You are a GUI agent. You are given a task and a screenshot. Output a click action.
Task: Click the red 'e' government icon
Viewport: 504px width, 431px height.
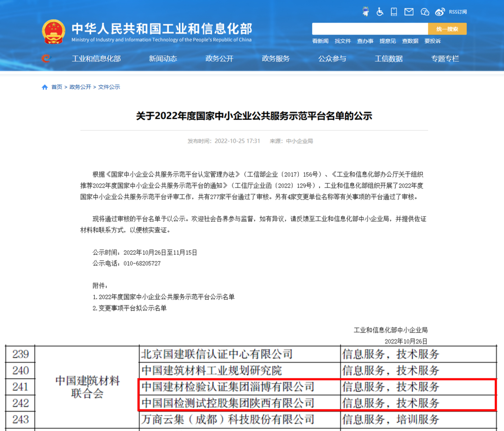46,59
